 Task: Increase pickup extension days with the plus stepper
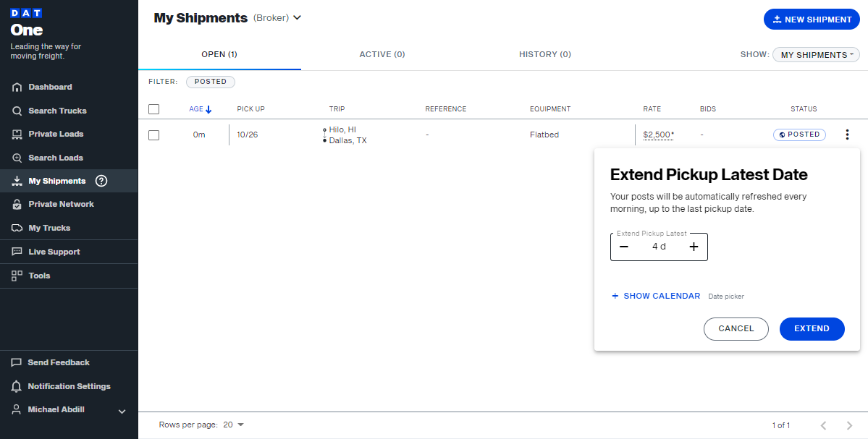click(x=694, y=247)
